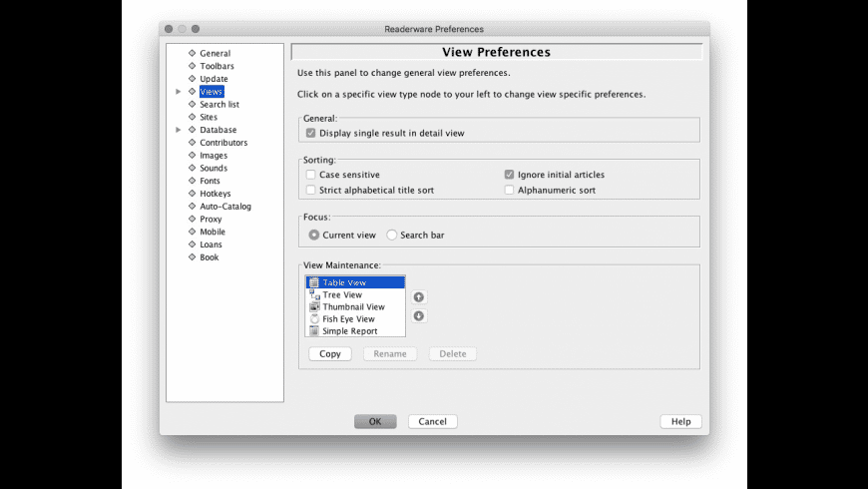Open the Toolbars preferences node
This screenshot has height=489, width=868.
(x=217, y=66)
